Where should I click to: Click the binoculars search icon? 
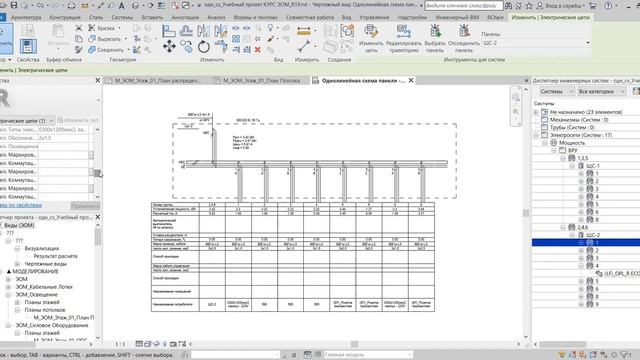point(509,6)
